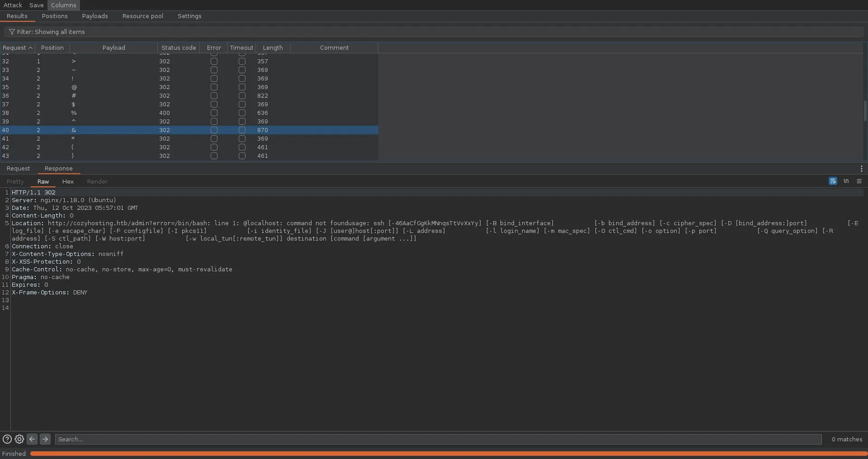This screenshot has width=868, height=459.
Task: Switch response view to Hex
Action: click(68, 182)
